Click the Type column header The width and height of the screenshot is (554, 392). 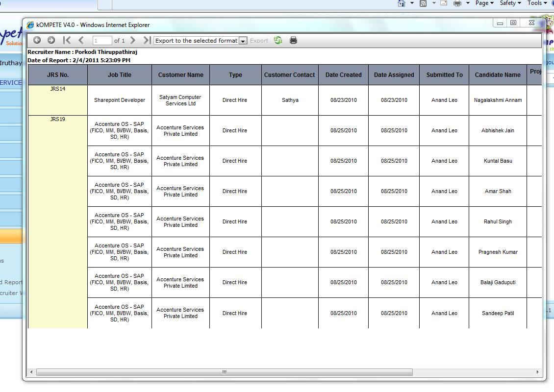(235, 75)
